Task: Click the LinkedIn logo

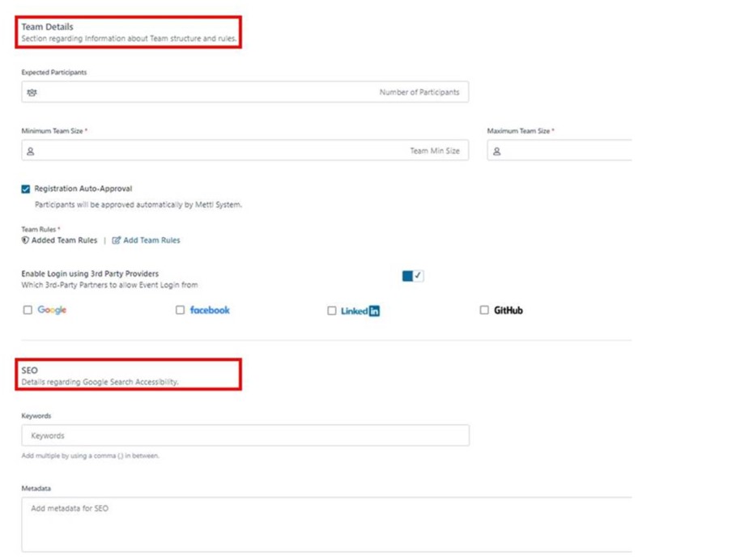Action: pyautogui.click(x=359, y=311)
